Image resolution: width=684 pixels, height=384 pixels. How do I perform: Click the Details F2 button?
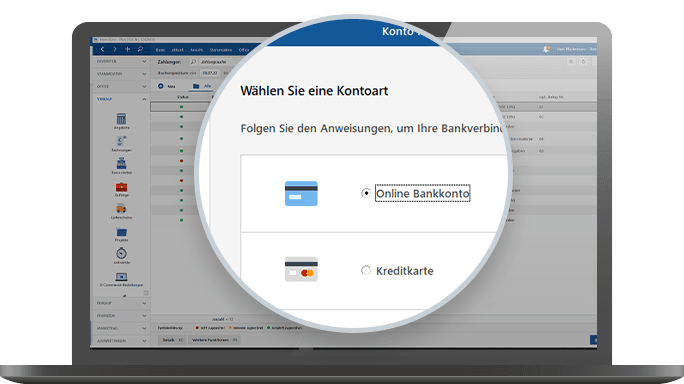pos(172,340)
